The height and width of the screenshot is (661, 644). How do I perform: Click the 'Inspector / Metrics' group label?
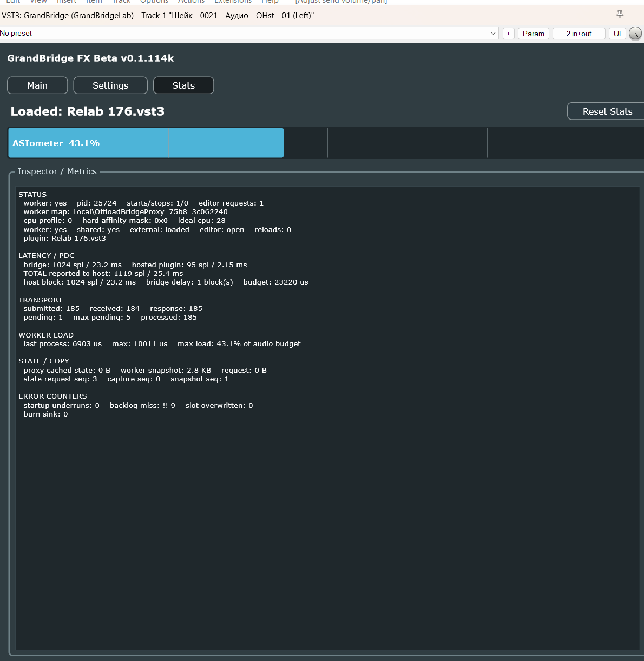pos(57,171)
